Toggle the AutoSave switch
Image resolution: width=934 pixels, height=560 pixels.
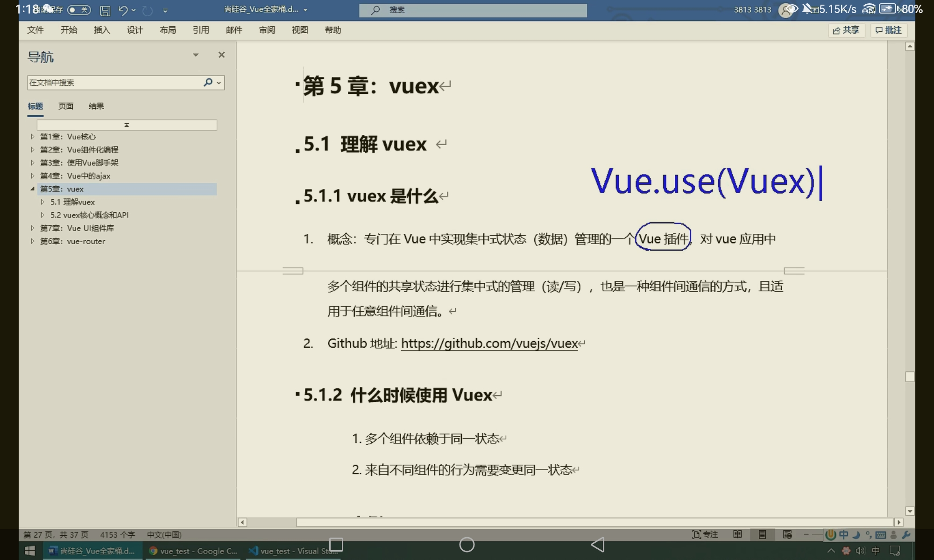click(78, 10)
